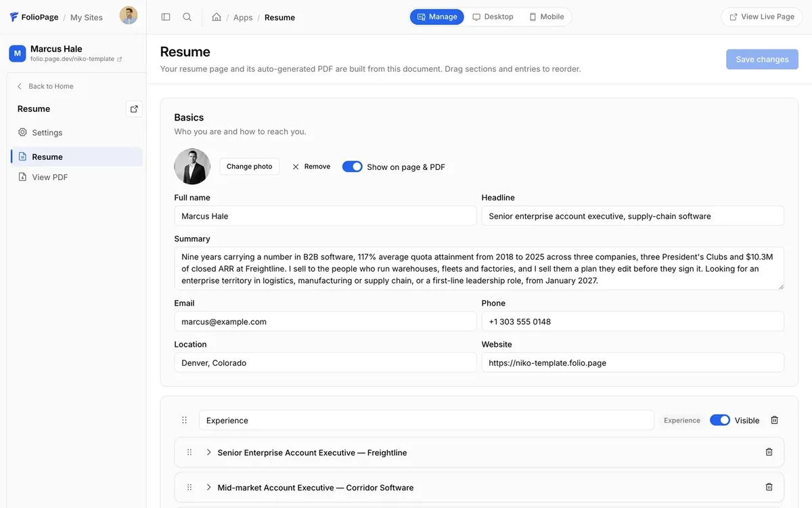Focus the Full name field
The width and height of the screenshot is (812, 508).
point(325,216)
